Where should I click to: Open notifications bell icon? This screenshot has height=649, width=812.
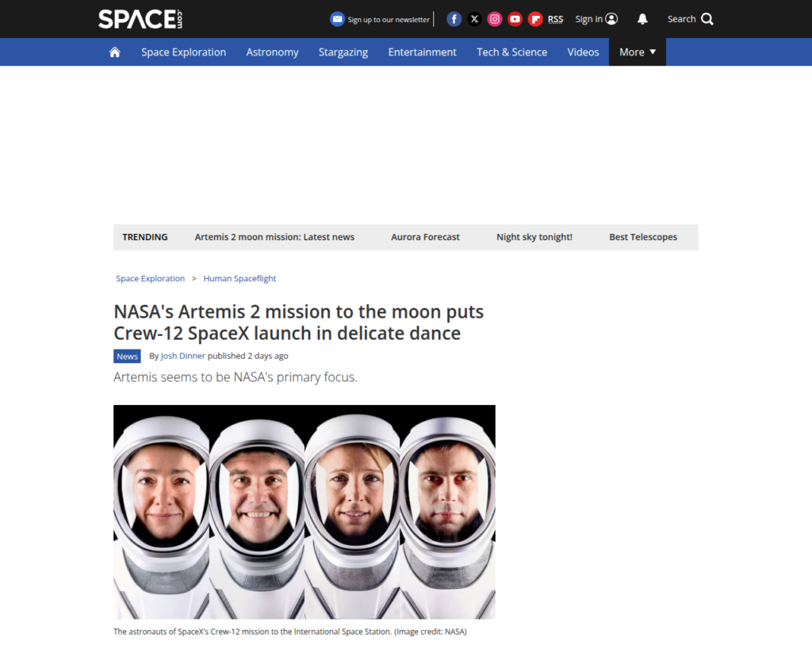(x=642, y=19)
